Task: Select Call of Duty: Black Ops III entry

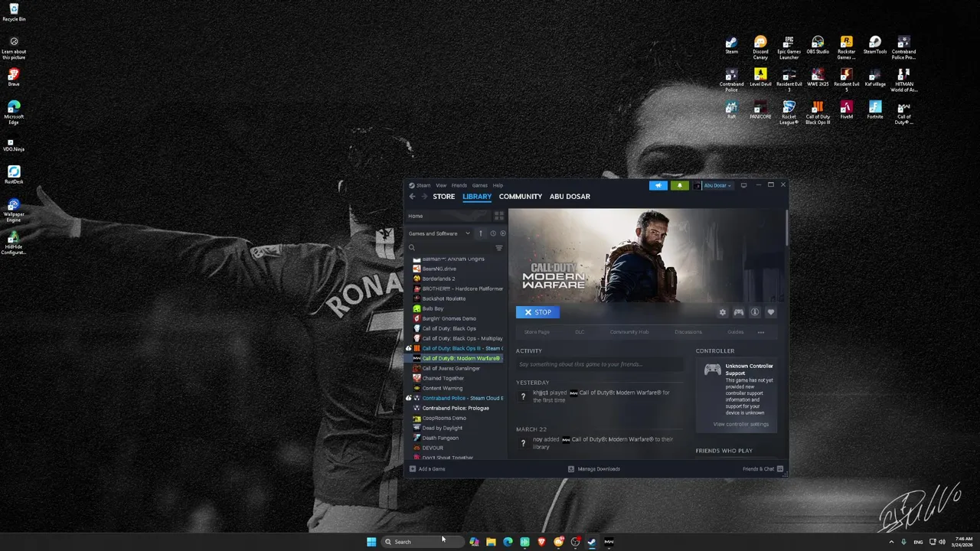Action: (462, 348)
